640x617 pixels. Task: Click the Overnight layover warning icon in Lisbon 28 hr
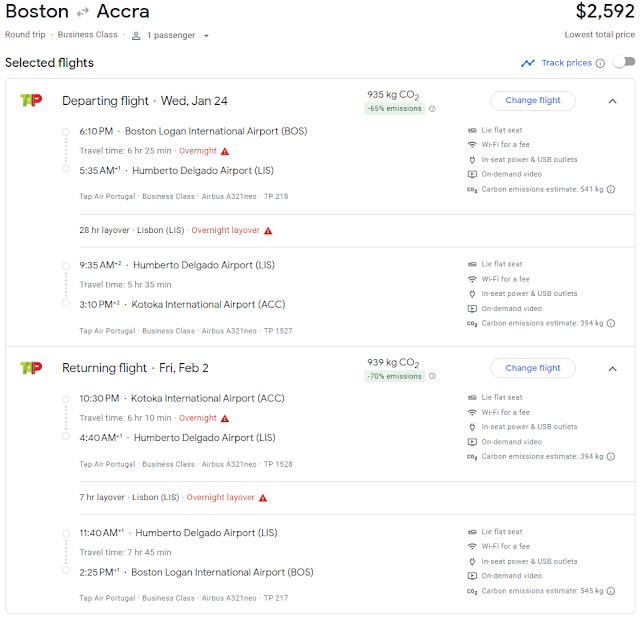pos(267,231)
